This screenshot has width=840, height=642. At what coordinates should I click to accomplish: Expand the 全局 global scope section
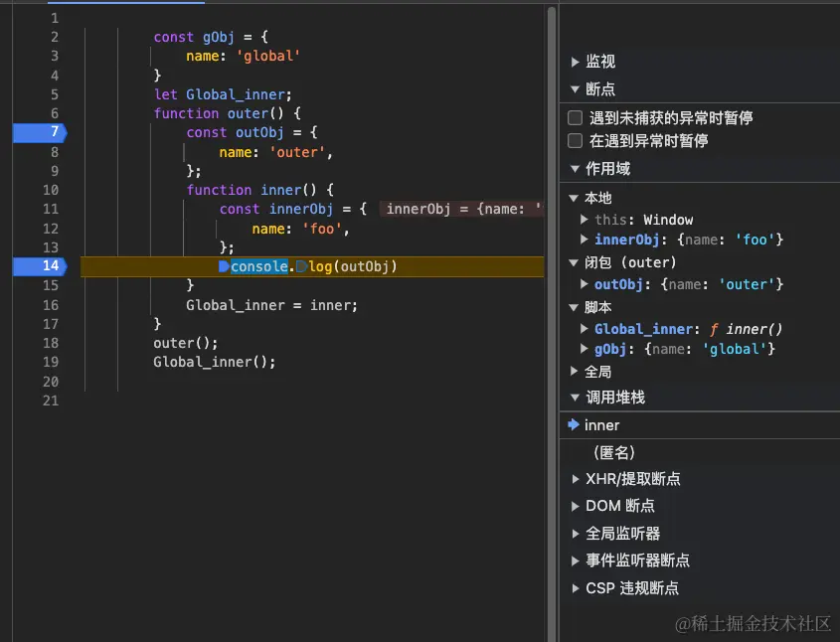click(x=575, y=372)
